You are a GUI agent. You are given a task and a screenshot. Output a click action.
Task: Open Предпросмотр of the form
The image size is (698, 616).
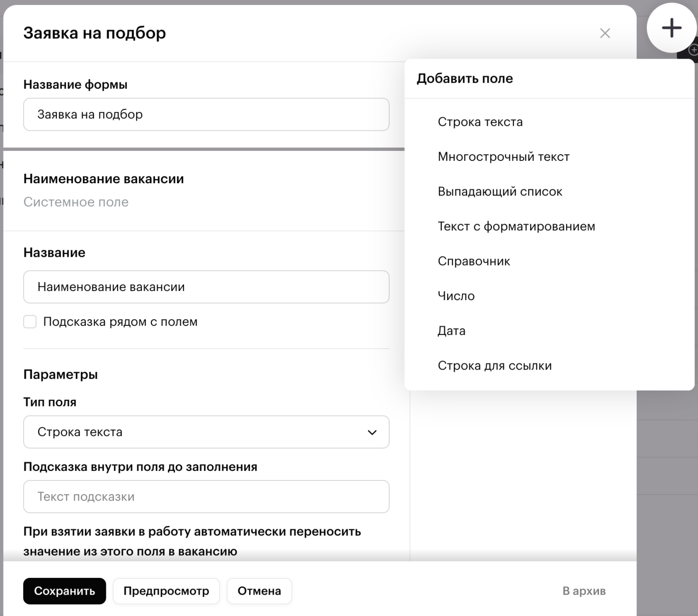tap(166, 591)
